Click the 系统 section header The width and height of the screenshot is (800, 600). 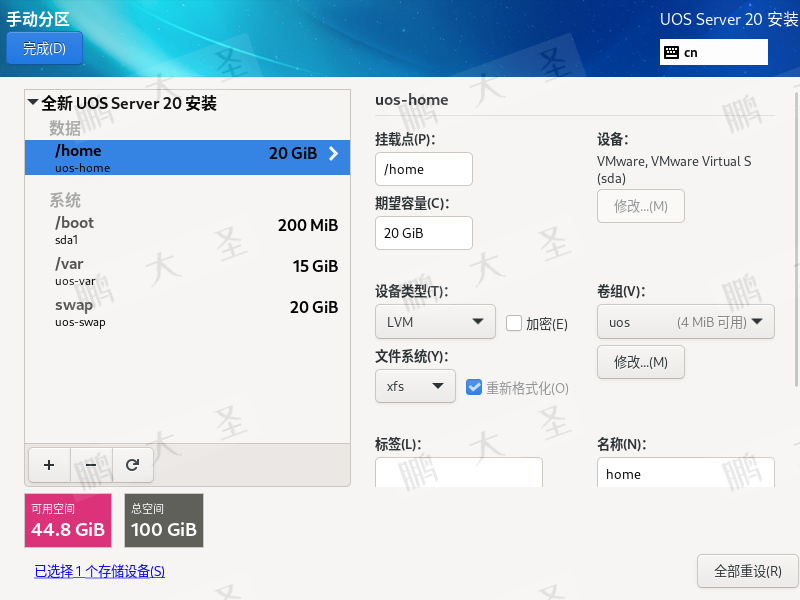[65, 200]
